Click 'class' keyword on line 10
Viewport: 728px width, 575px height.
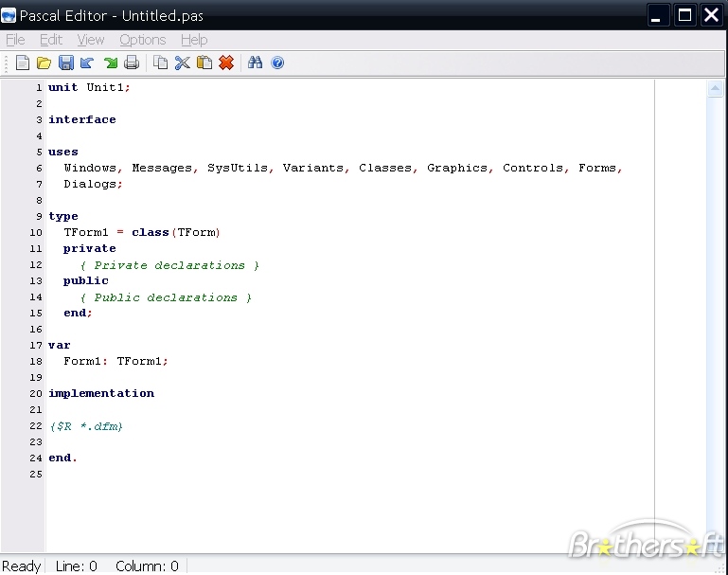pos(151,232)
